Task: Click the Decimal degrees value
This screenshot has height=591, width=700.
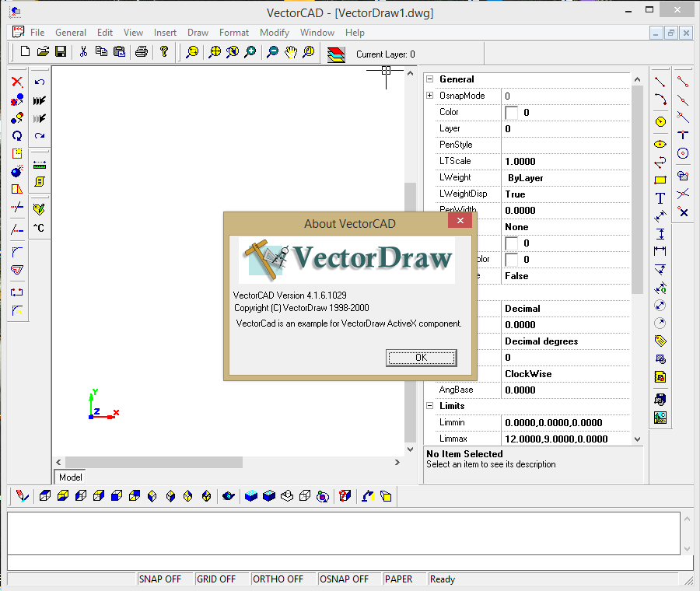Action: pos(565,341)
